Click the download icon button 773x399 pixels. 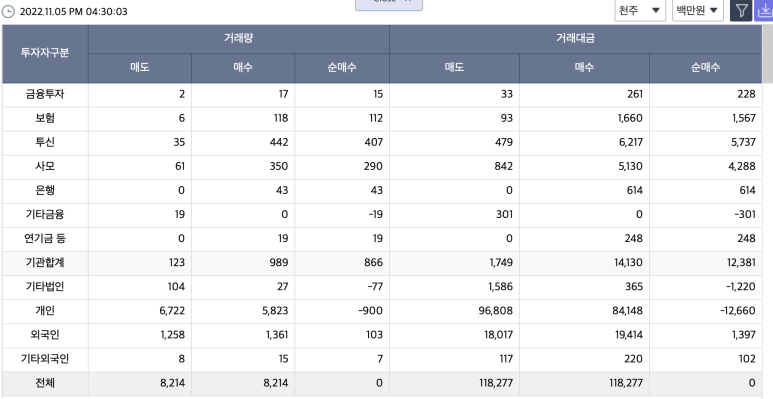point(765,10)
